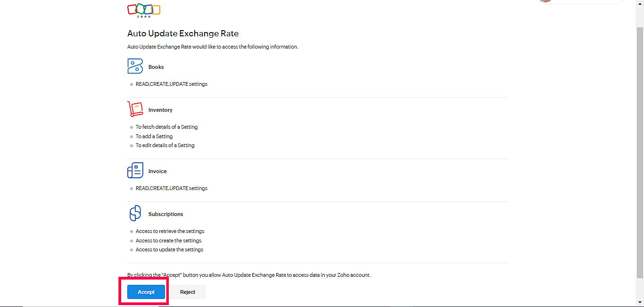Click the consent notice above Accept

pos(249,275)
